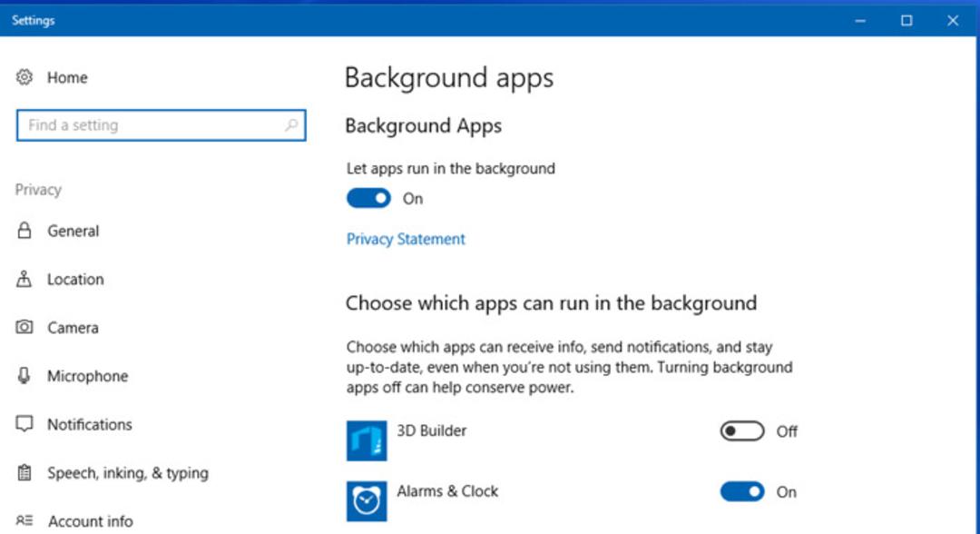Click the Home gear icon
The width and height of the screenshot is (980, 534).
pos(24,77)
